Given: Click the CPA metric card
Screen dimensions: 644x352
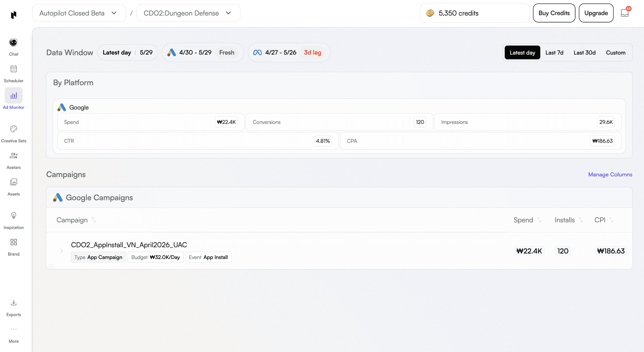Looking at the screenshot, I should (481, 141).
